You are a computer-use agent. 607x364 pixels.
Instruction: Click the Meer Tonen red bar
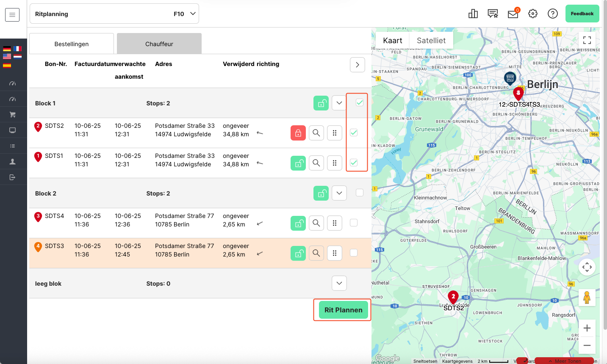564,361
